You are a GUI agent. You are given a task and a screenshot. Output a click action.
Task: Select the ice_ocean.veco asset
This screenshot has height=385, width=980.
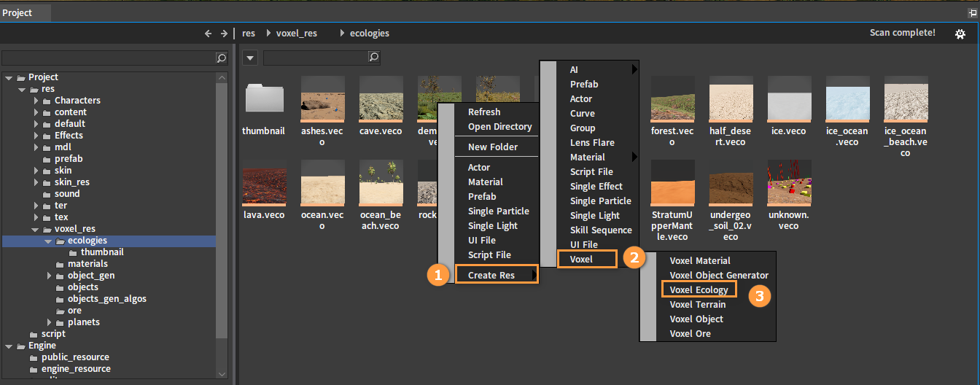point(847,102)
